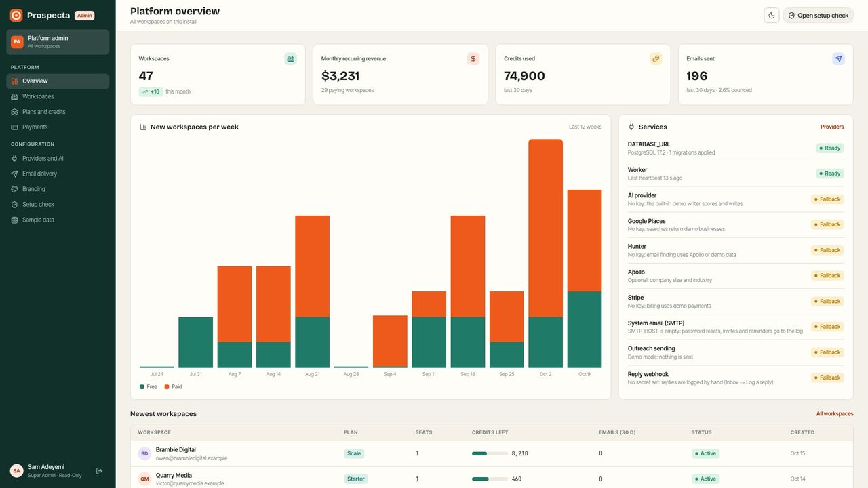Click the bar chart icon beside New workspaces
The height and width of the screenshot is (488, 868).
[143, 127]
